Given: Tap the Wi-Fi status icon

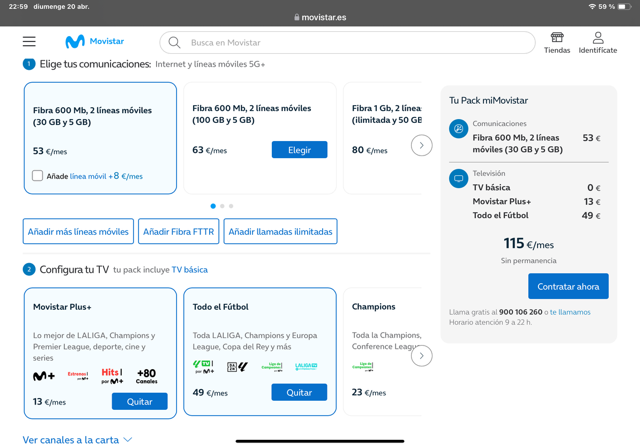Looking at the screenshot, I should coord(592,7).
